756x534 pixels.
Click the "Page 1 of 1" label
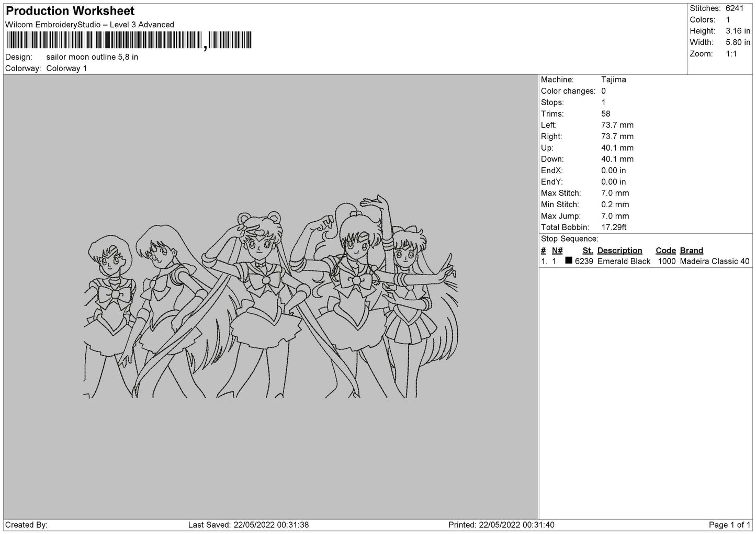pos(730,525)
